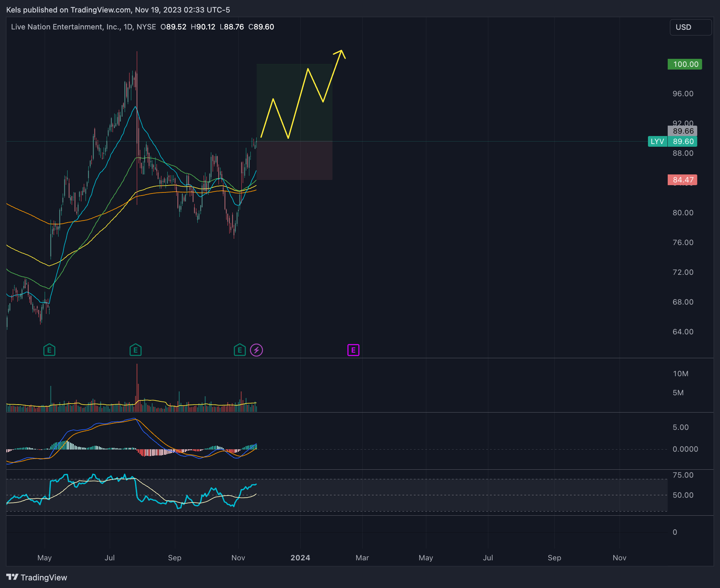Click the 10M volume axis label
The width and height of the screenshot is (720, 588).
click(681, 373)
